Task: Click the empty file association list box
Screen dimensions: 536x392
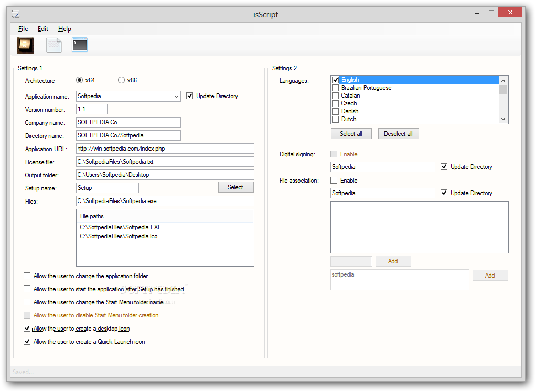Action: tap(420, 227)
